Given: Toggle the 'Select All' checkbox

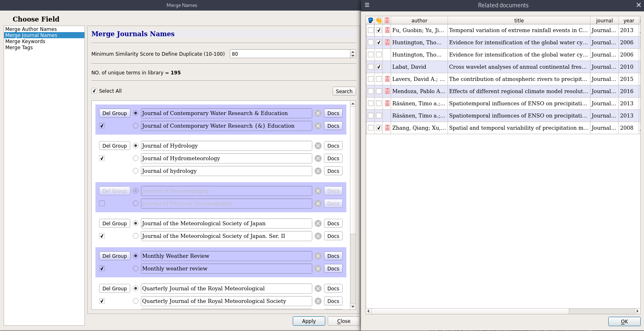Looking at the screenshot, I should [94, 91].
